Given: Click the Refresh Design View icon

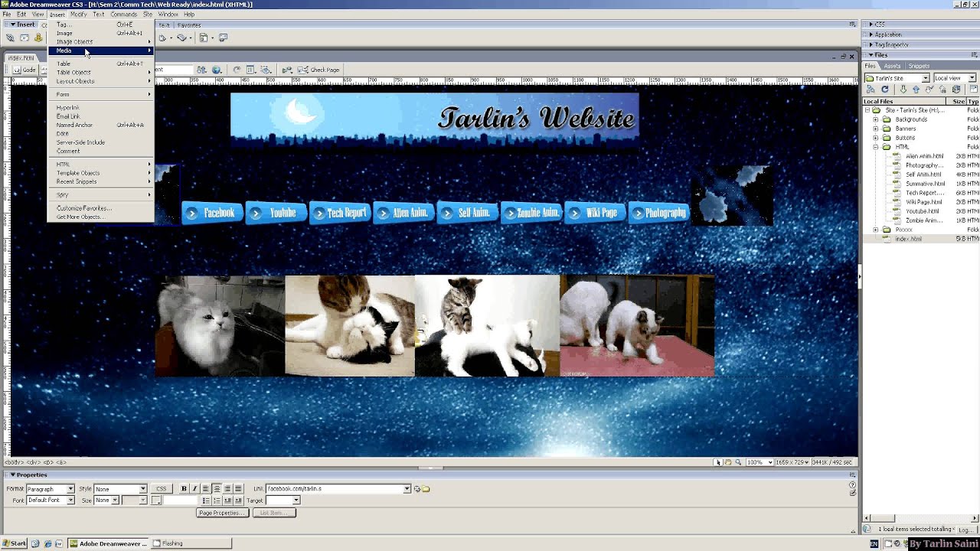Looking at the screenshot, I should (x=237, y=70).
